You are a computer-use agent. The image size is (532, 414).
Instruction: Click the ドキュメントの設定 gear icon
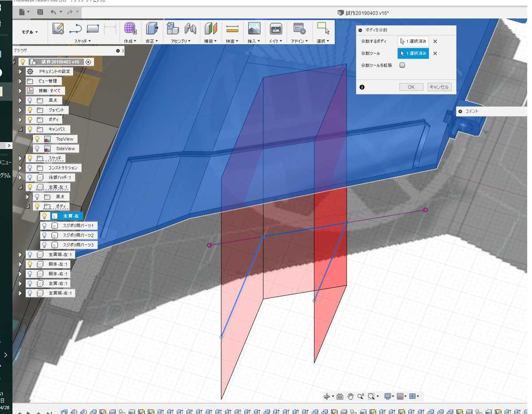pyautogui.click(x=30, y=72)
